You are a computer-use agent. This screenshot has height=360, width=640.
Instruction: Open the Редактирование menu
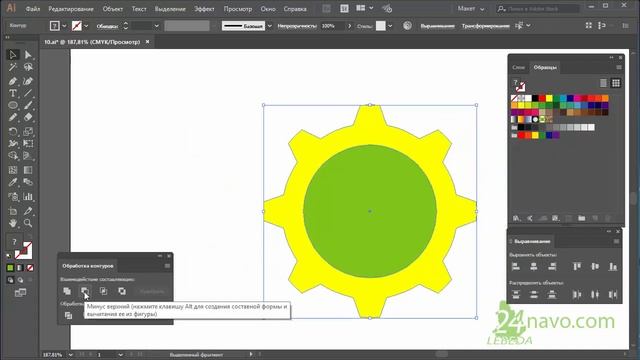71,9
